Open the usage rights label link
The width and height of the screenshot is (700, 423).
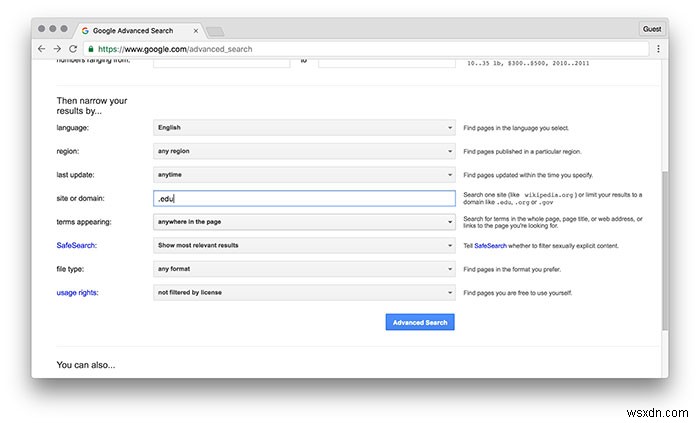(77, 293)
